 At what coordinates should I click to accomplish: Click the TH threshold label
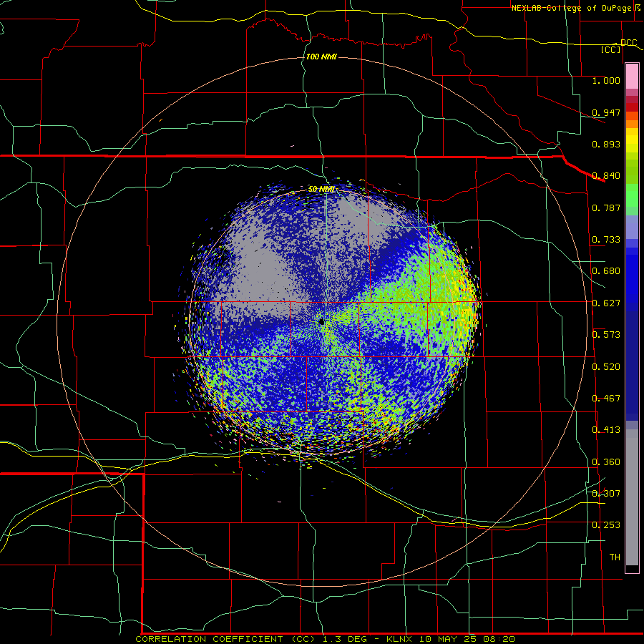click(x=615, y=557)
